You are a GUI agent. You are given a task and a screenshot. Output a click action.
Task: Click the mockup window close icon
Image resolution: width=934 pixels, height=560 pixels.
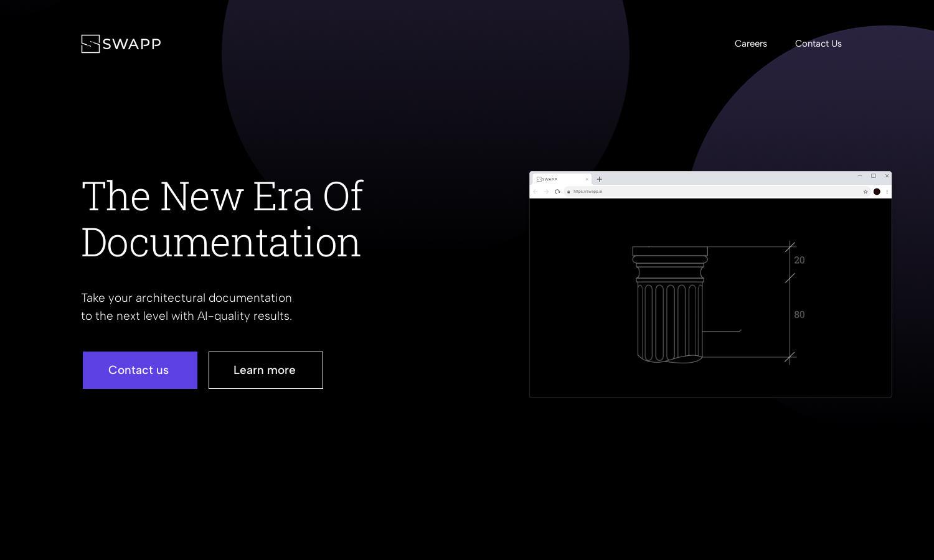click(x=887, y=176)
